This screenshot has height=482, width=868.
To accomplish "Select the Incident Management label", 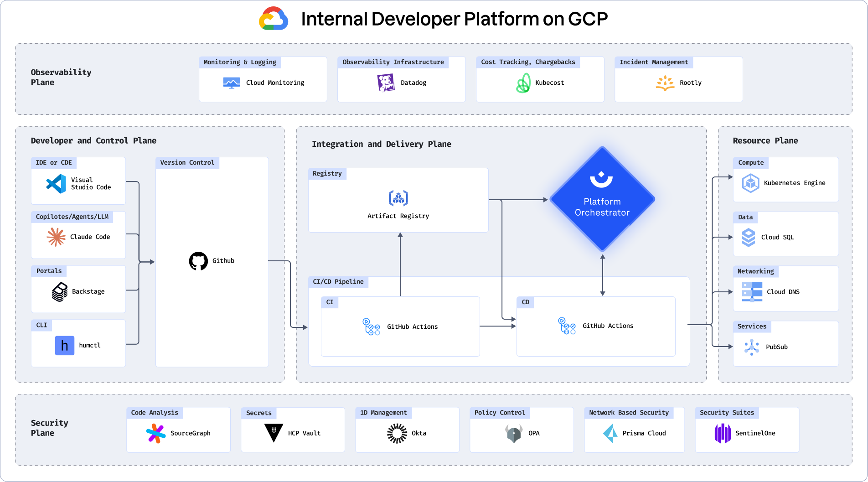I will point(654,62).
